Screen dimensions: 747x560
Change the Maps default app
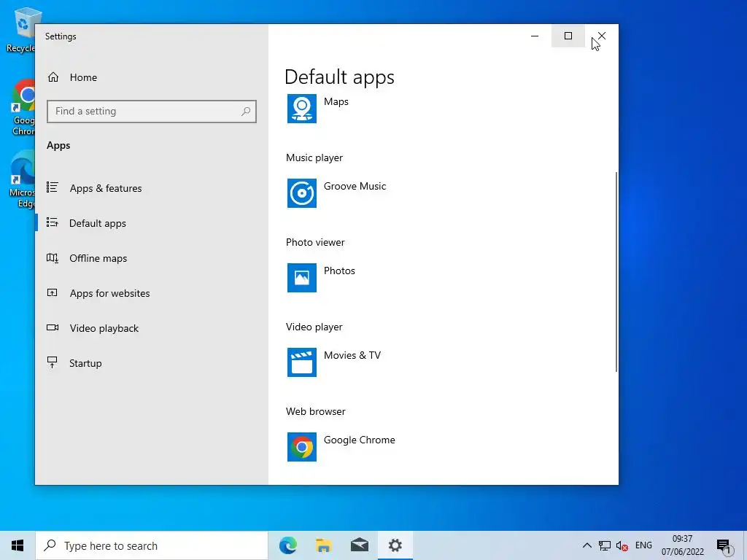[x=336, y=101]
